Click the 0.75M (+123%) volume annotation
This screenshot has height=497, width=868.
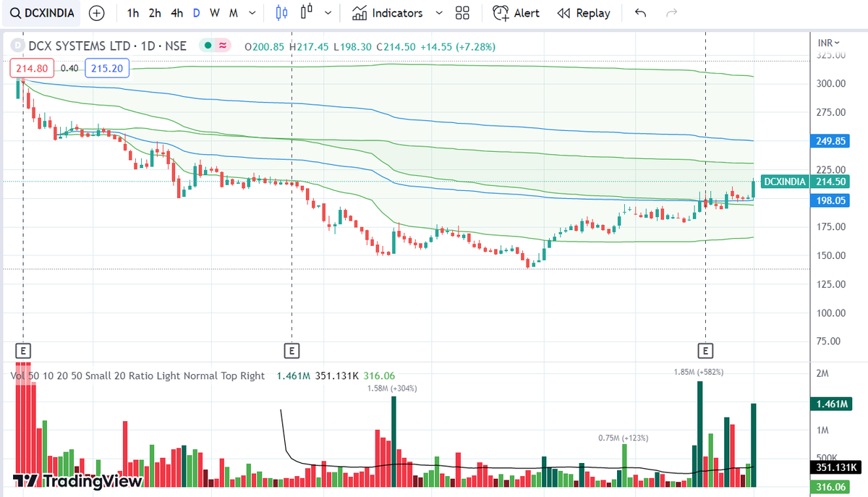[x=624, y=438]
